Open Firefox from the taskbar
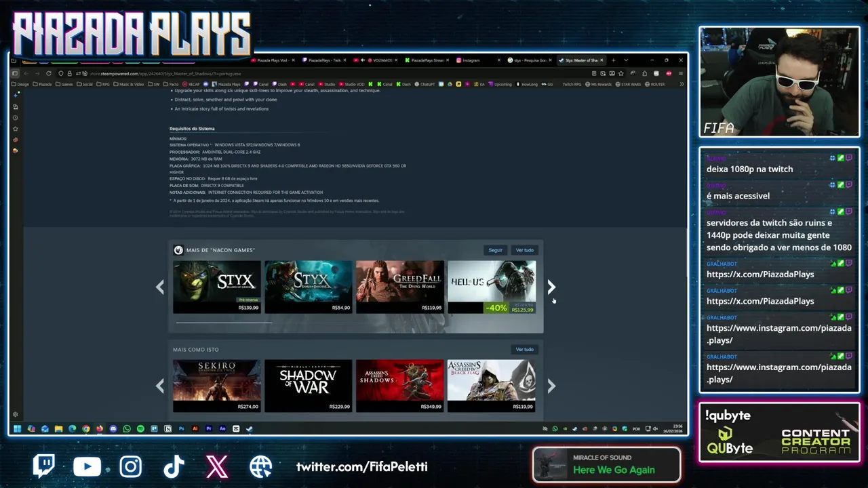The image size is (868, 488). 100,428
